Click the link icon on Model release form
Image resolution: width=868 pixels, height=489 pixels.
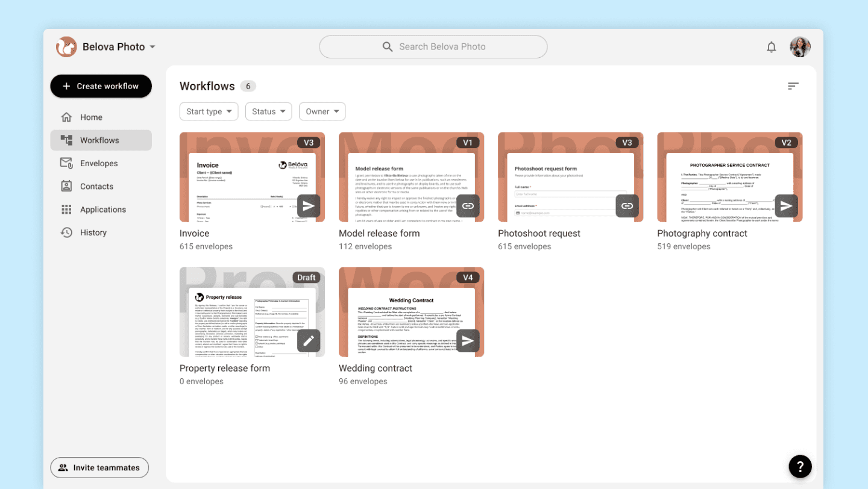[468, 206]
